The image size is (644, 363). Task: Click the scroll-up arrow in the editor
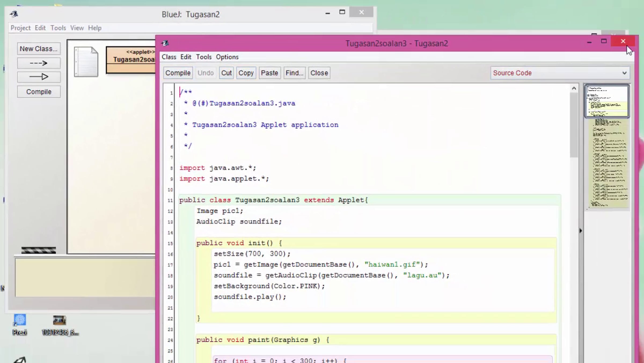574,88
